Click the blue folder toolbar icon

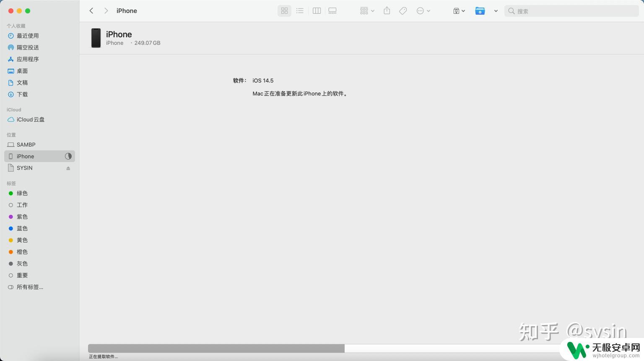480,11
